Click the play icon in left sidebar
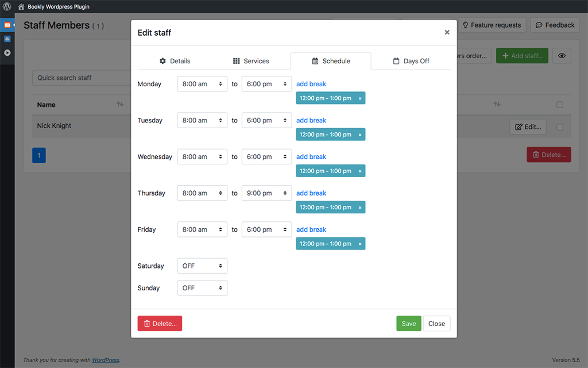 [7, 53]
